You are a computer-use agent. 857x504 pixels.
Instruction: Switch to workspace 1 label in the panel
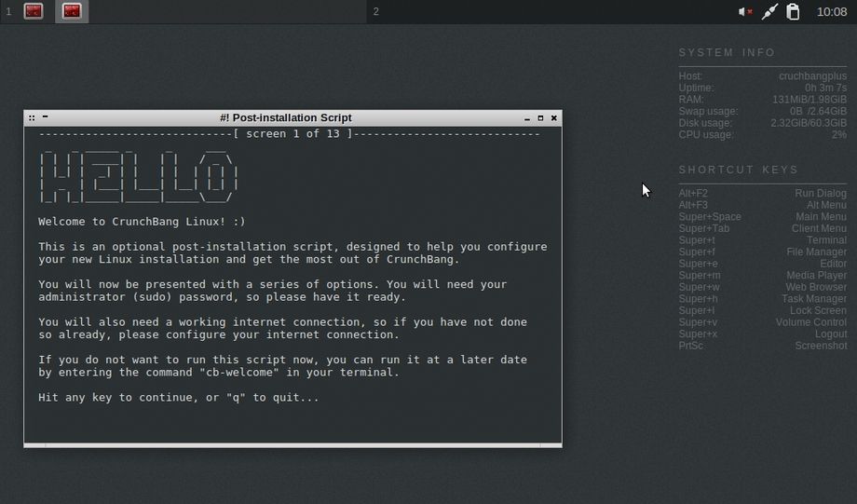click(x=8, y=11)
